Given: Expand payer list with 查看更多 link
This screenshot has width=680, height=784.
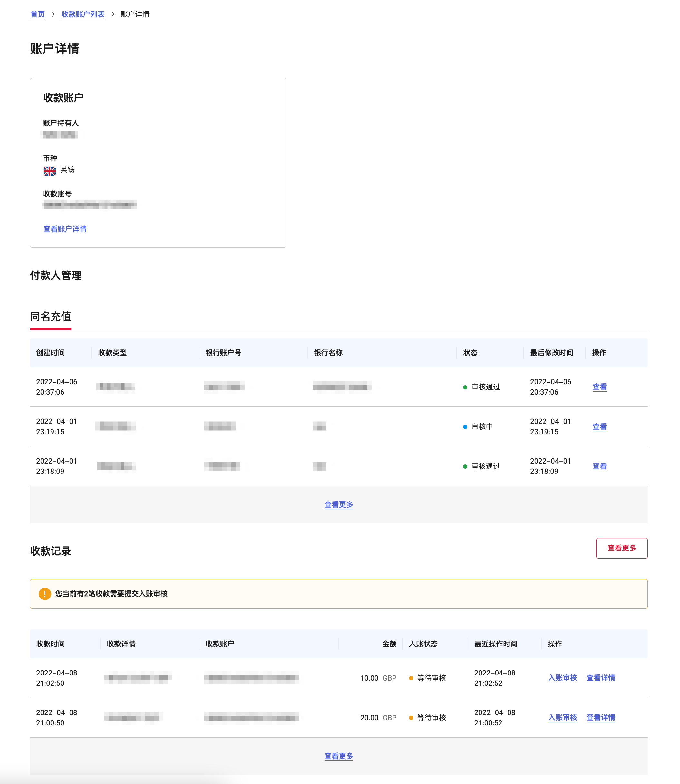Looking at the screenshot, I should (338, 504).
